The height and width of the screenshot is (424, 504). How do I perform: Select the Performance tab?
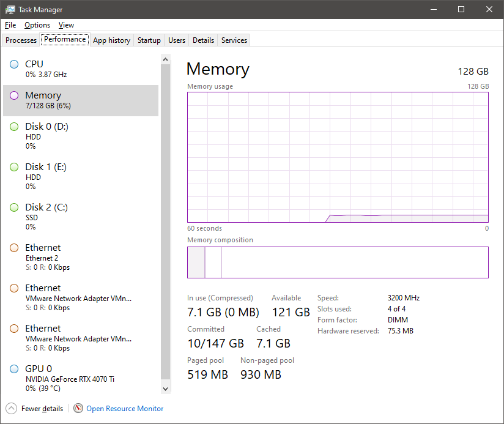click(65, 39)
